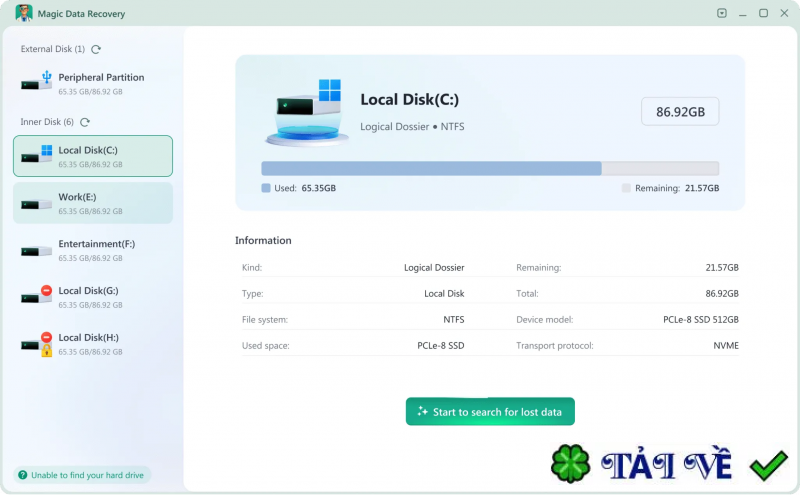Click the 'Local Disk(C:)' heading text
800x495 pixels.
point(410,100)
